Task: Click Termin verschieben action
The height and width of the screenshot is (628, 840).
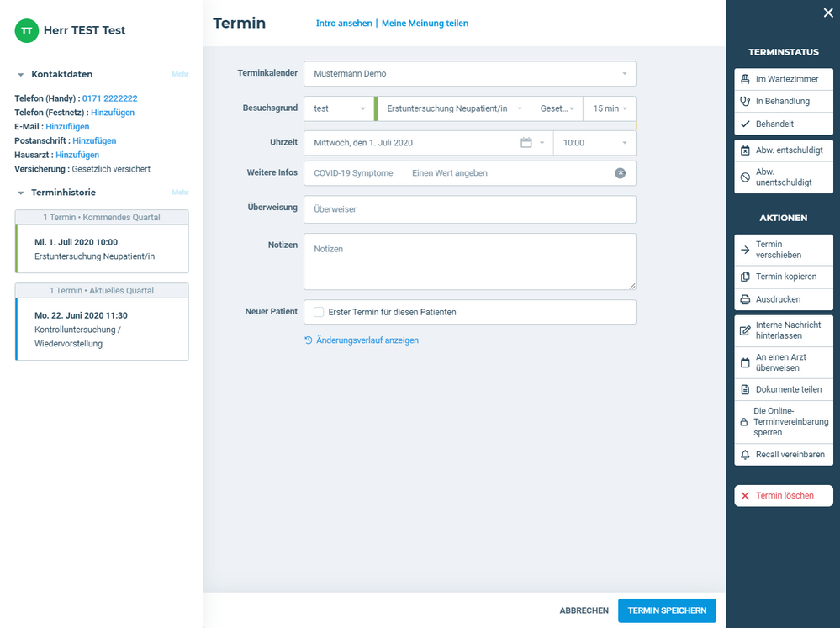Action: 784,250
